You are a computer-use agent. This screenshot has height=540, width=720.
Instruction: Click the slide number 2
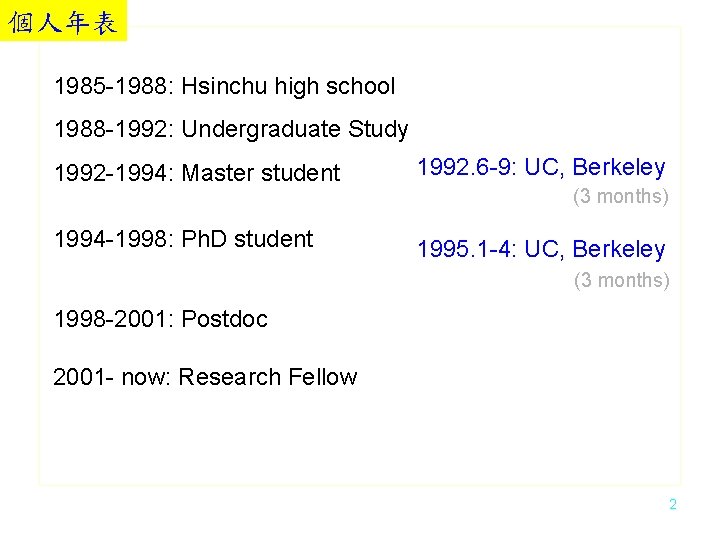click(673, 505)
